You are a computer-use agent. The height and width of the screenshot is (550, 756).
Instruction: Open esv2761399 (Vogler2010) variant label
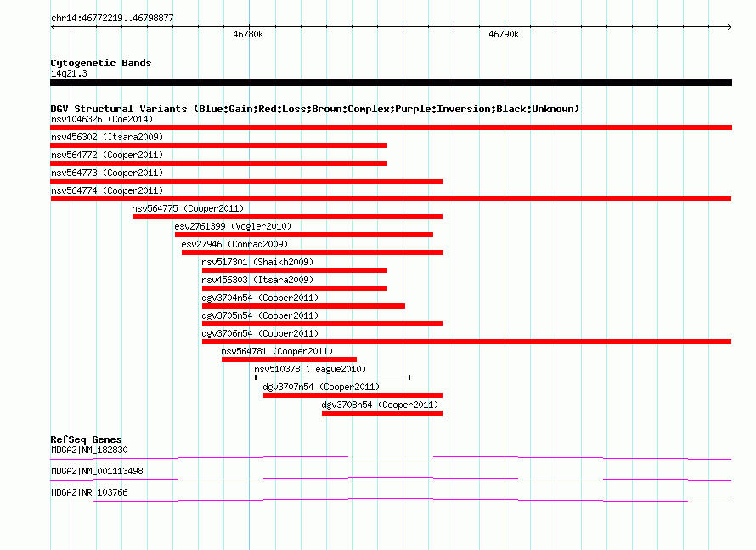click(x=233, y=226)
